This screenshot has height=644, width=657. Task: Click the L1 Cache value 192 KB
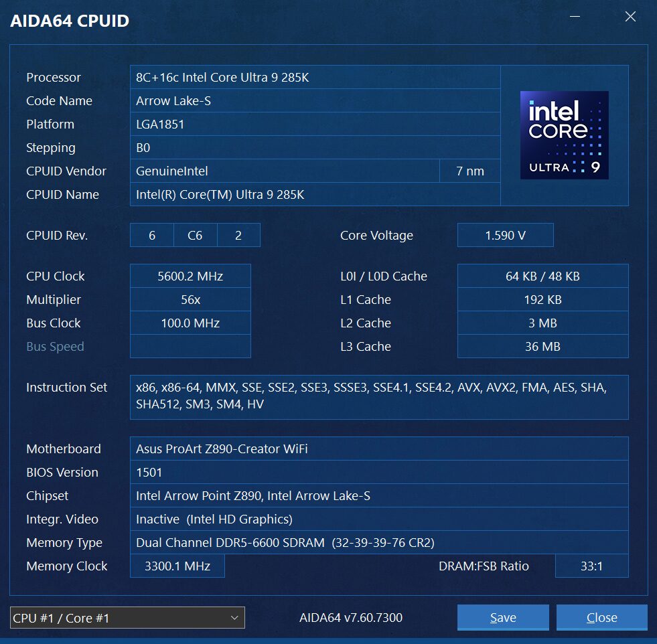[x=542, y=299]
